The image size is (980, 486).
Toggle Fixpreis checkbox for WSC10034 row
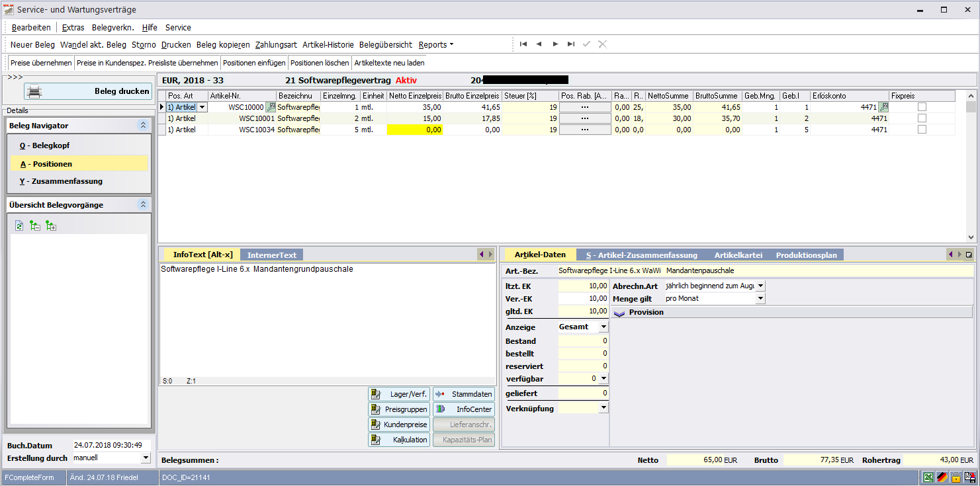[x=922, y=130]
